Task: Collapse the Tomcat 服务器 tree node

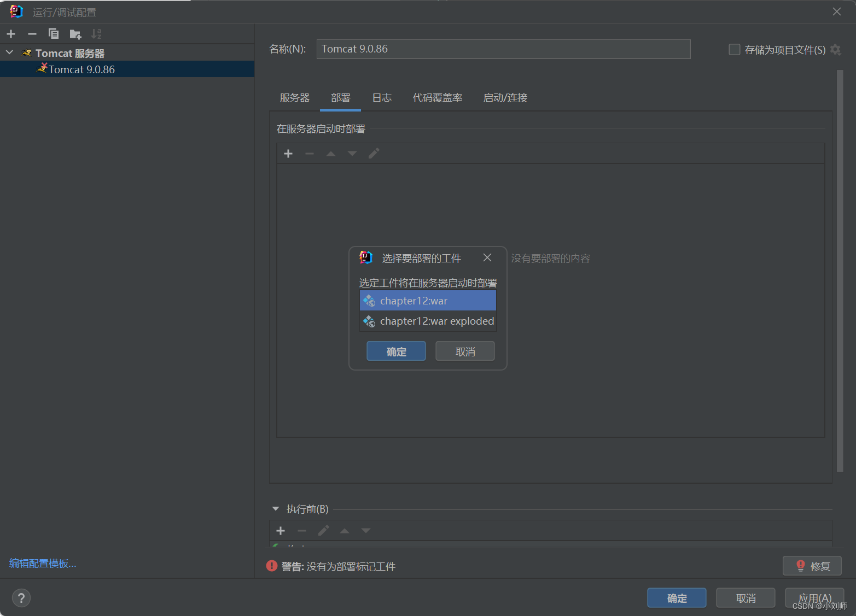Action: [9, 52]
